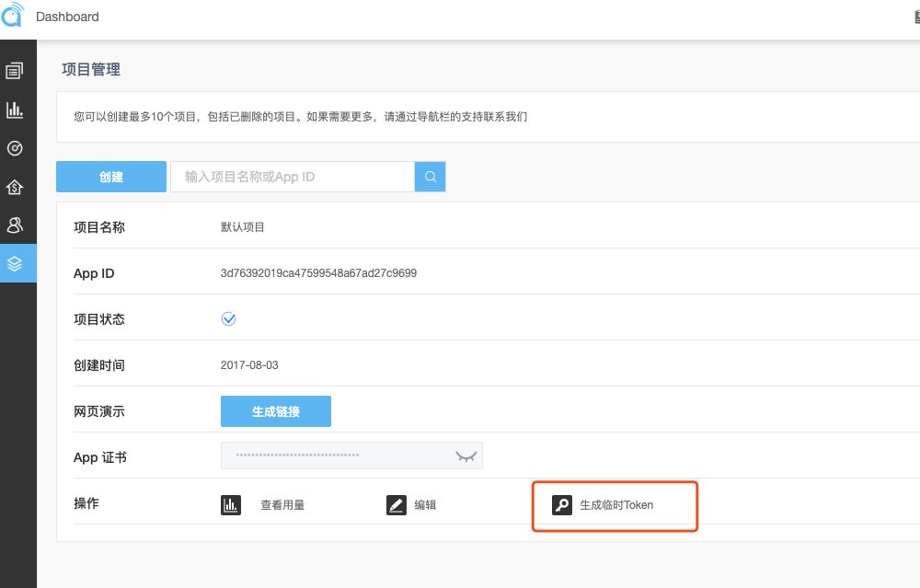Image resolution: width=920 pixels, height=588 pixels.
Task: Open the quality monitoring circle-check sidebar icon
Action: (15, 148)
